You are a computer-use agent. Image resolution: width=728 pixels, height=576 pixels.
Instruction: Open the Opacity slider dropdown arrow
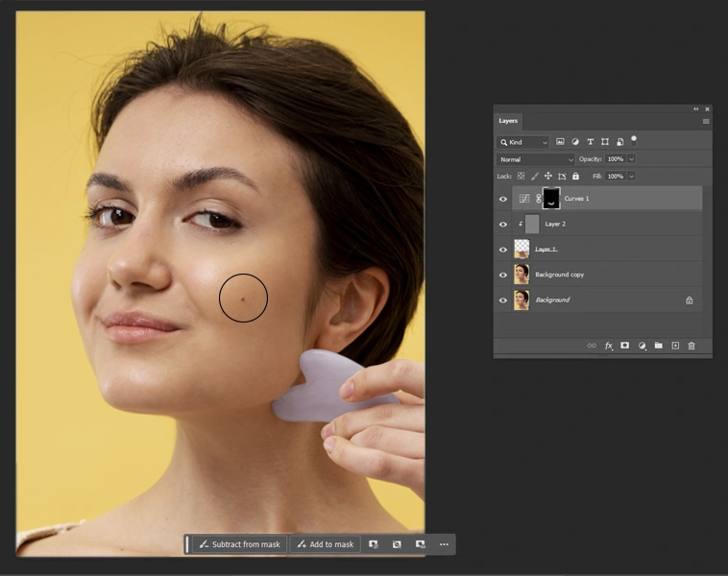pos(631,159)
